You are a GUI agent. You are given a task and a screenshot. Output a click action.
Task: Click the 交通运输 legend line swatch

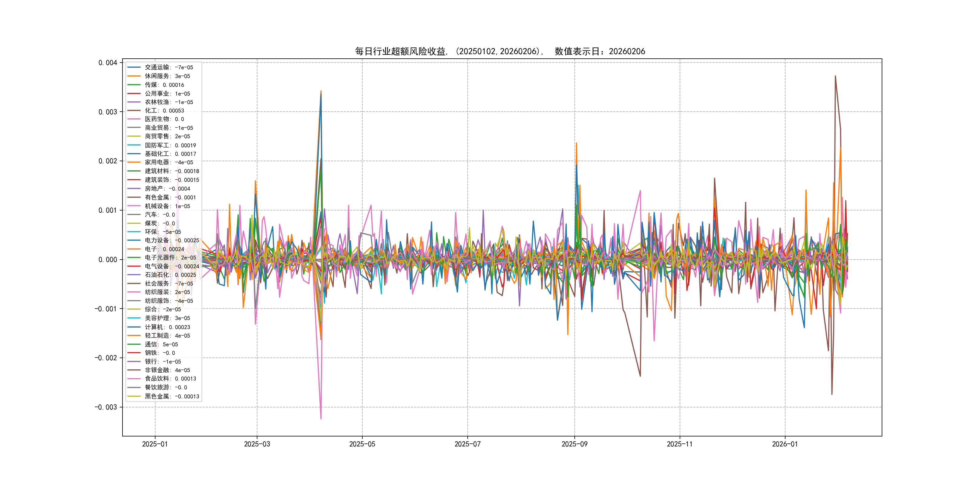click(x=134, y=67)
